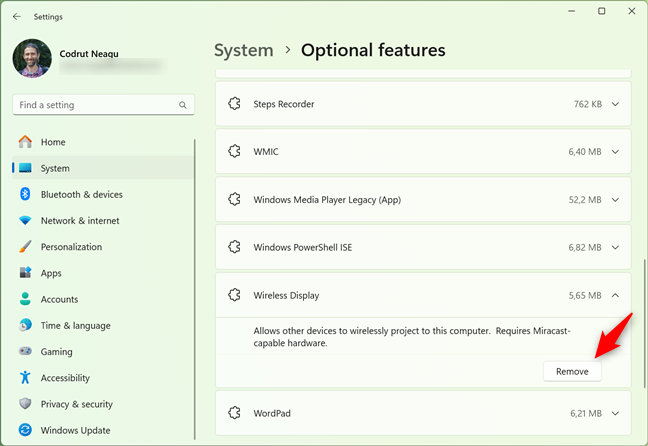
Task: Click the search magnifier icon
Action: (183, 105)
